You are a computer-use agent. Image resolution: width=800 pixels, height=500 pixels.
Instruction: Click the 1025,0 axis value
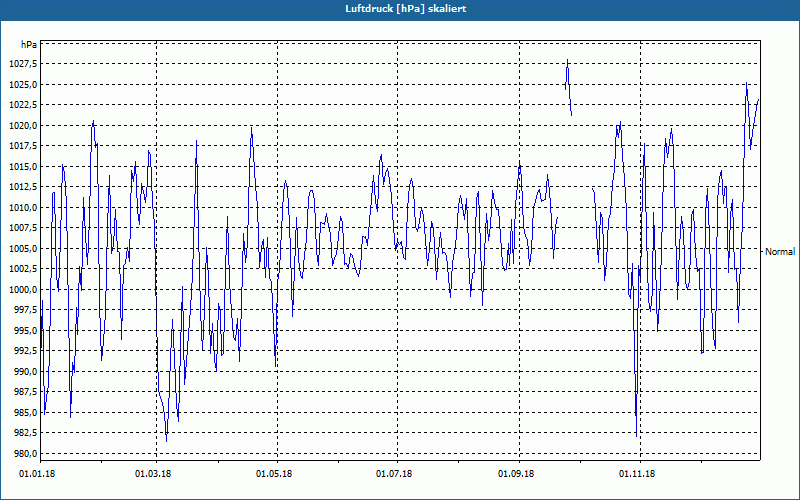[x=22, y=84]
